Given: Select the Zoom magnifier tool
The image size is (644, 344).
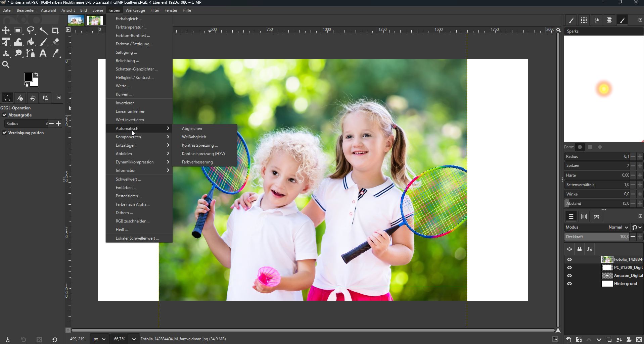Looking at the screenshot, I should 6,64.
